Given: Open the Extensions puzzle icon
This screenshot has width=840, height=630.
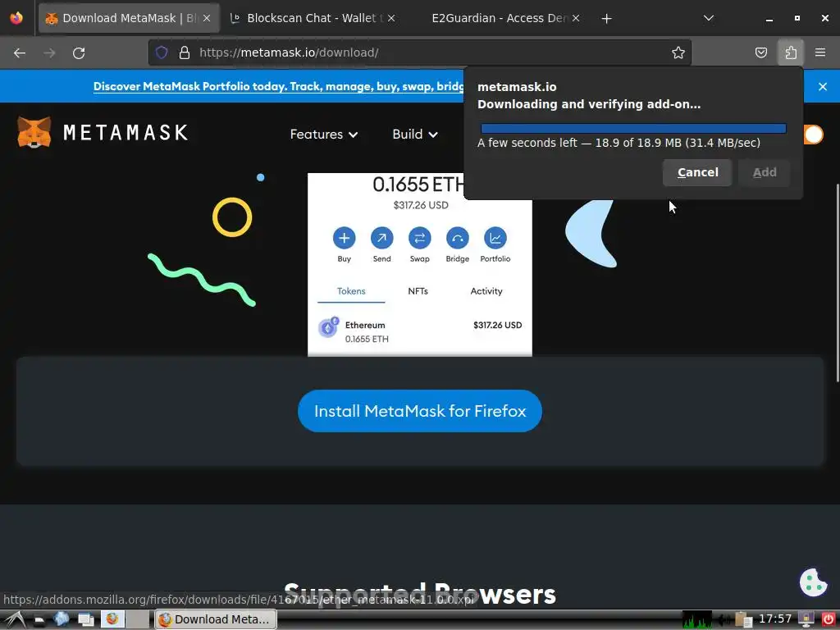Looking at the screenshot, I should click(791, 52).
